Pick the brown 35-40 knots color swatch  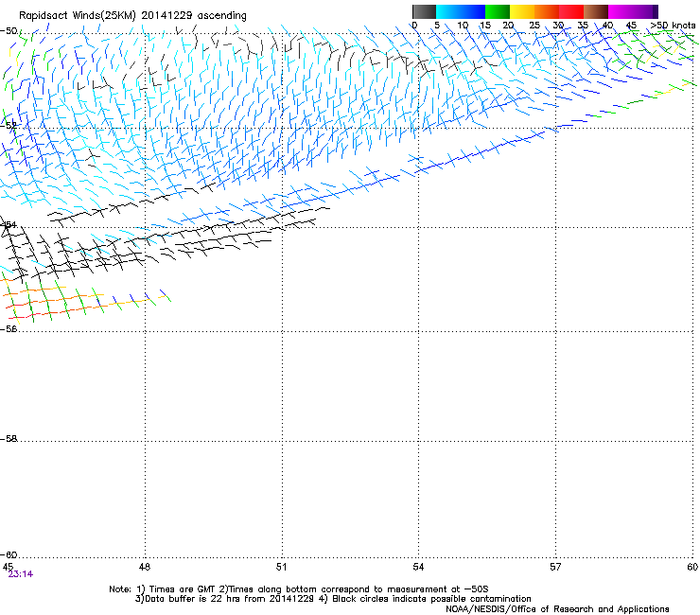click(x=596, y=11)
